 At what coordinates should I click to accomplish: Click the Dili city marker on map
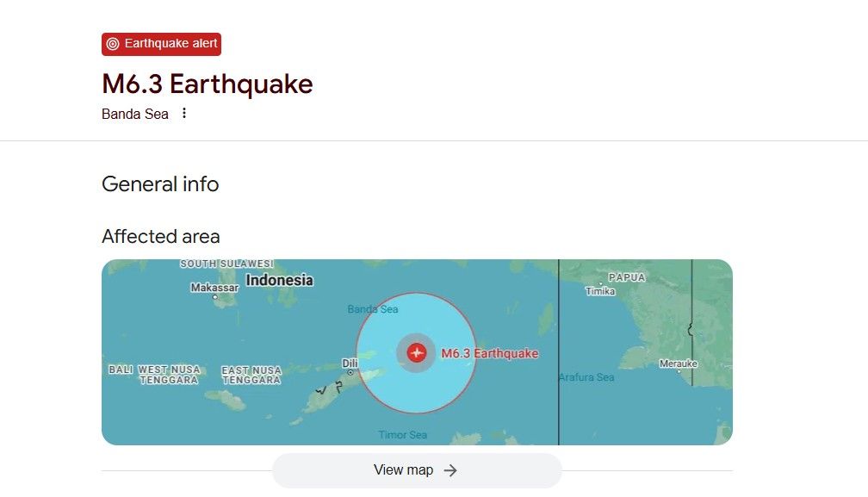click(350, 372)
